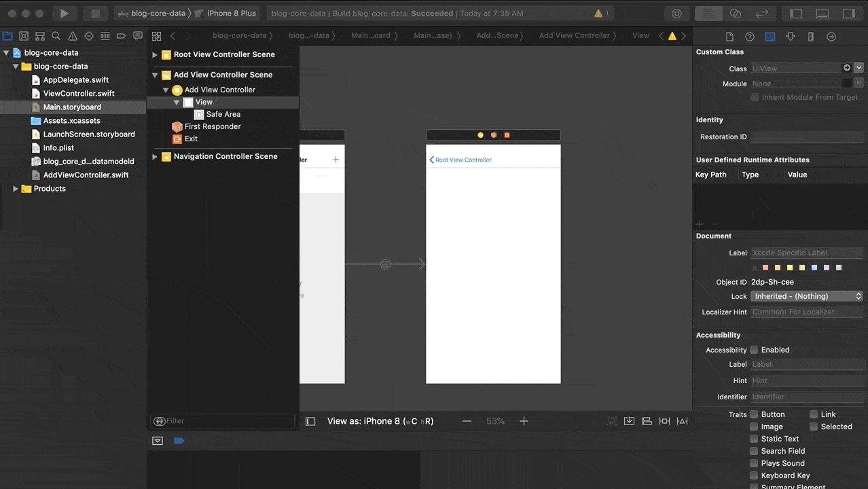Open the Lock popup set to Inherited
868x489 pixels.
coord(807,296)
